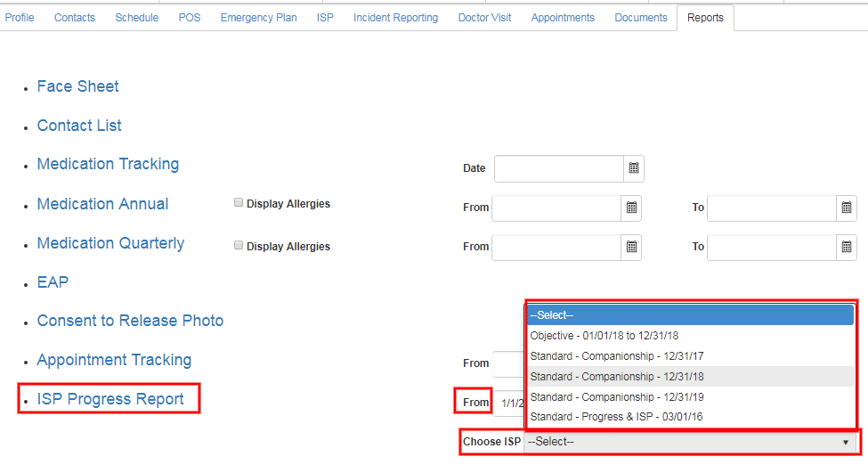Enable Display Allergies for Medication Annual
868x473 pixels.
tap(239, 203)
